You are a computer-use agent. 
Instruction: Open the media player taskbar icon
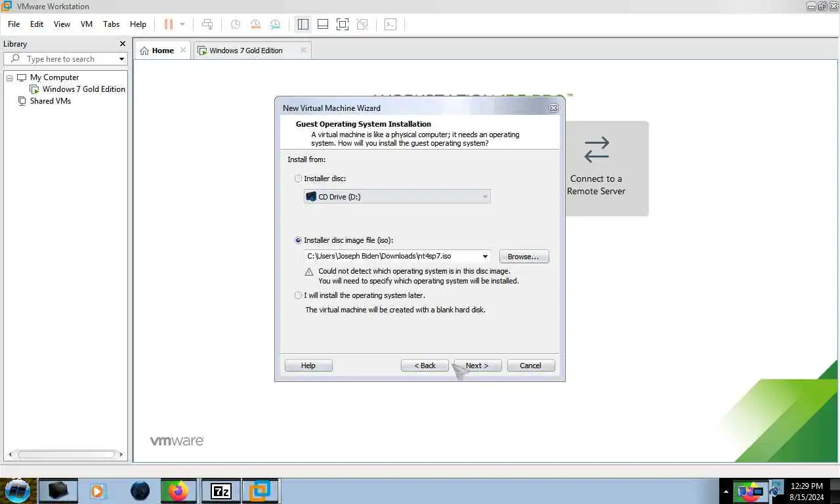(x=98, y=490)
